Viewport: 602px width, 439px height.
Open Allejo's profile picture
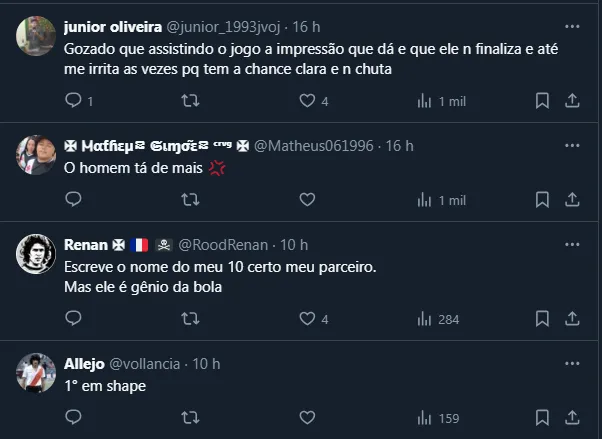36,372
